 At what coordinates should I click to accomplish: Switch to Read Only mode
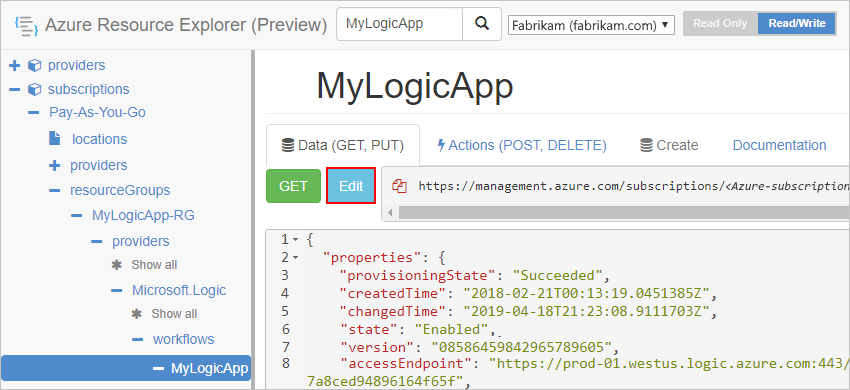pyautogui.click(x=720, y=24)
